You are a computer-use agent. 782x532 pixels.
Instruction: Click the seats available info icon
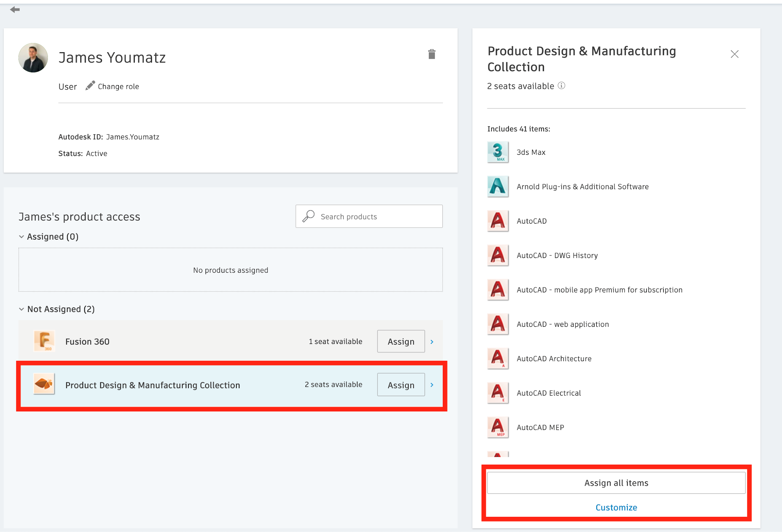[561, 85]
